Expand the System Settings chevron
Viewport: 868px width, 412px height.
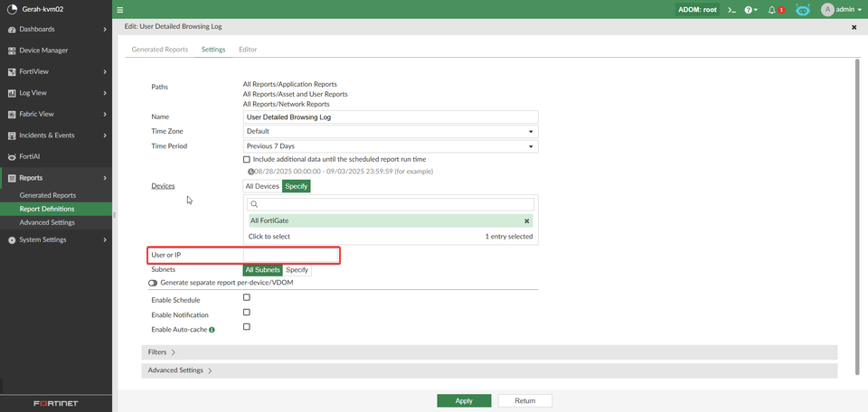(105, 240)
